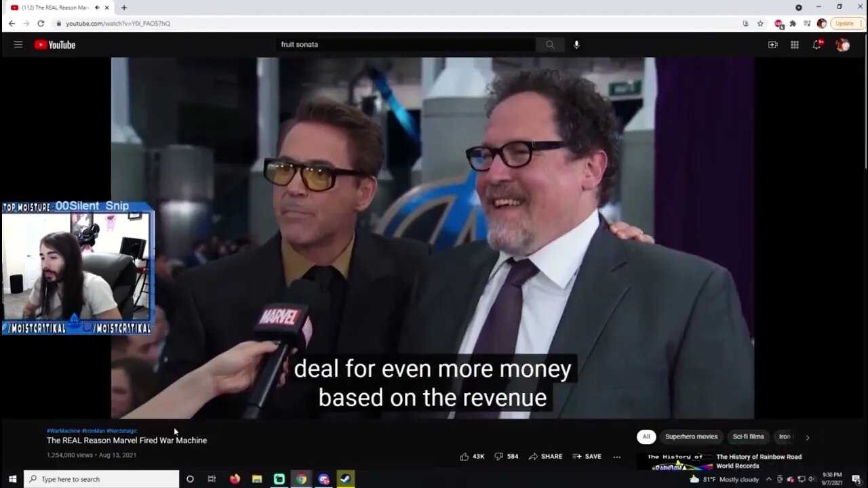The image size is (868, 488).
Task: Open the Chrome profile avatar
Action: tap(822, 23)
